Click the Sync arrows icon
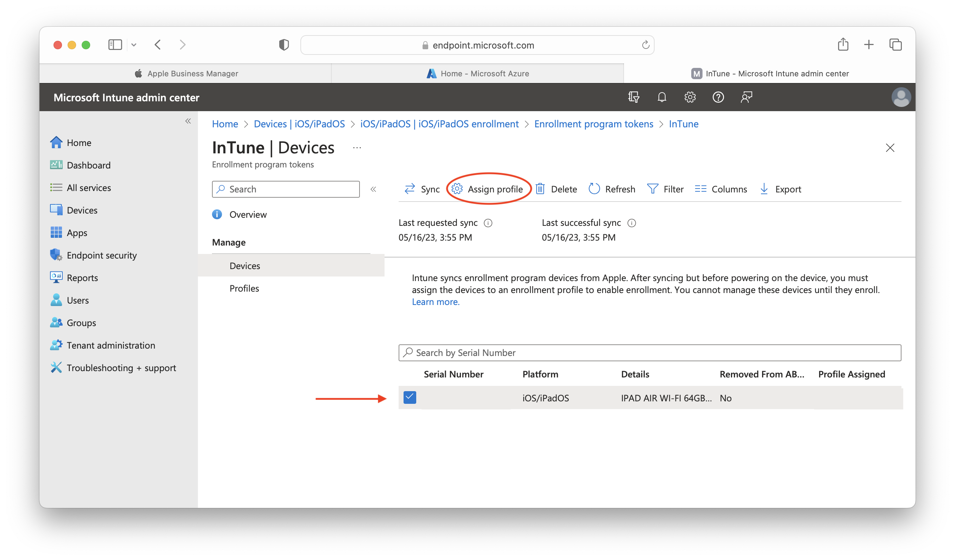This screenshot has width=955, height=560. 410,189
